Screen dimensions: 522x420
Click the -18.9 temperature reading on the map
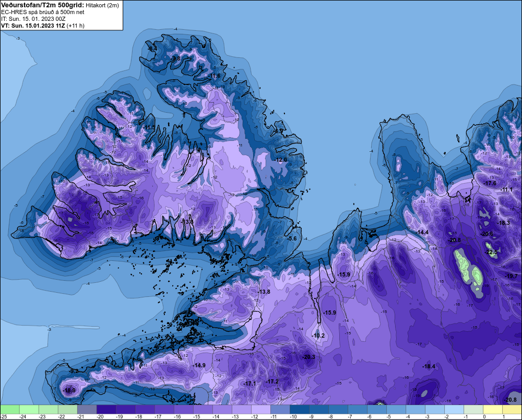[69, 390]
